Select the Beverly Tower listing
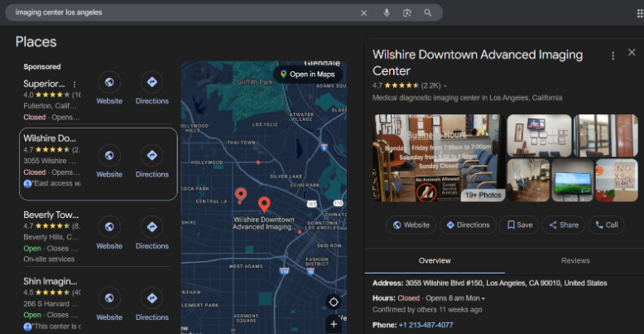This screenshot has width=644, height=334. pos(51,215)
